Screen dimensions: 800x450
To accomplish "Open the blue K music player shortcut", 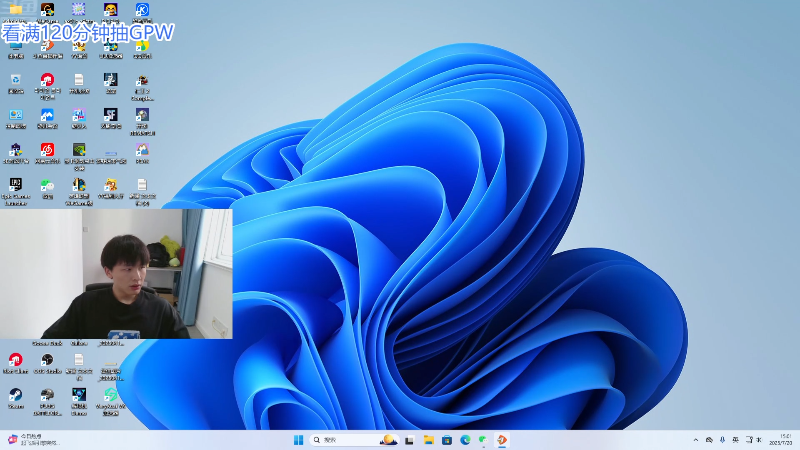I will point(142,9).
